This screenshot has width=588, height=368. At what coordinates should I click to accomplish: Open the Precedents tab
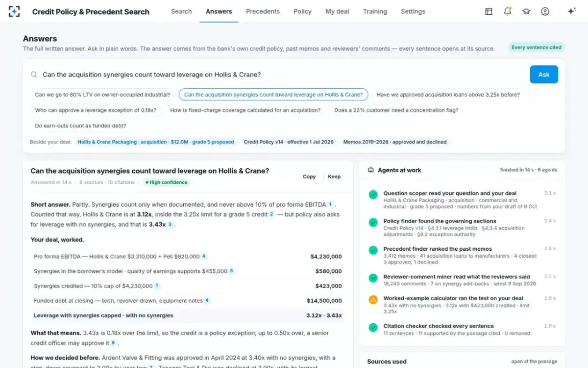(263, 11)
